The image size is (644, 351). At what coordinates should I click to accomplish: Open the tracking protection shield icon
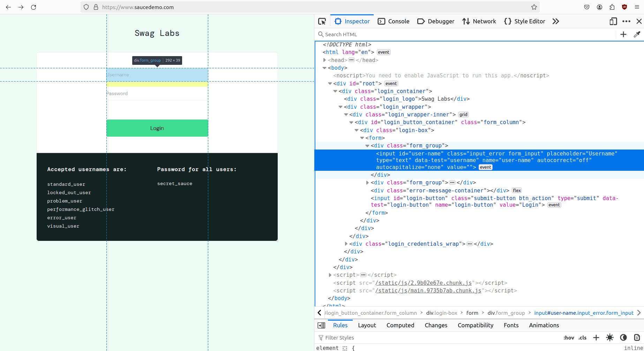tap(86, 7)
